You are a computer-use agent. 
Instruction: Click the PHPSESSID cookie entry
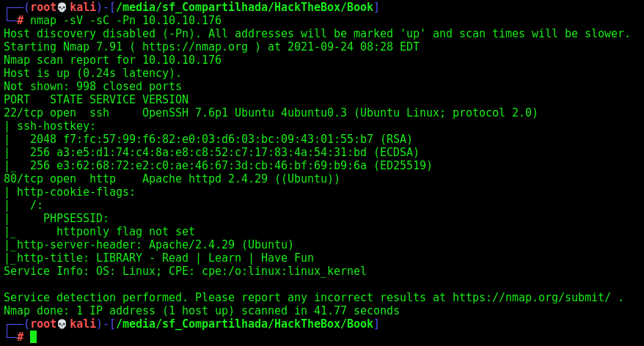[x=76, y=218]
